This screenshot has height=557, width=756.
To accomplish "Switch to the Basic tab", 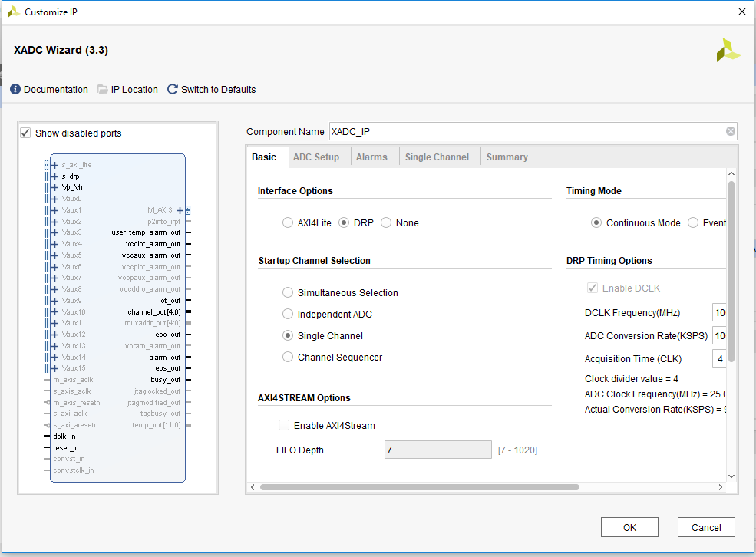I will [x=264, y=157].
